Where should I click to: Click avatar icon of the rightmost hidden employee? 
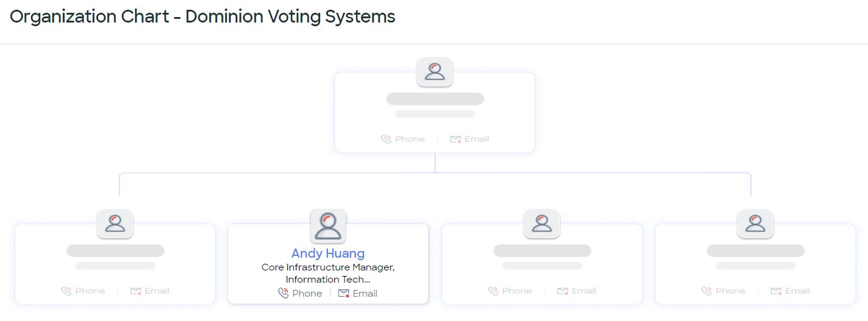click(x=755, y=224)
